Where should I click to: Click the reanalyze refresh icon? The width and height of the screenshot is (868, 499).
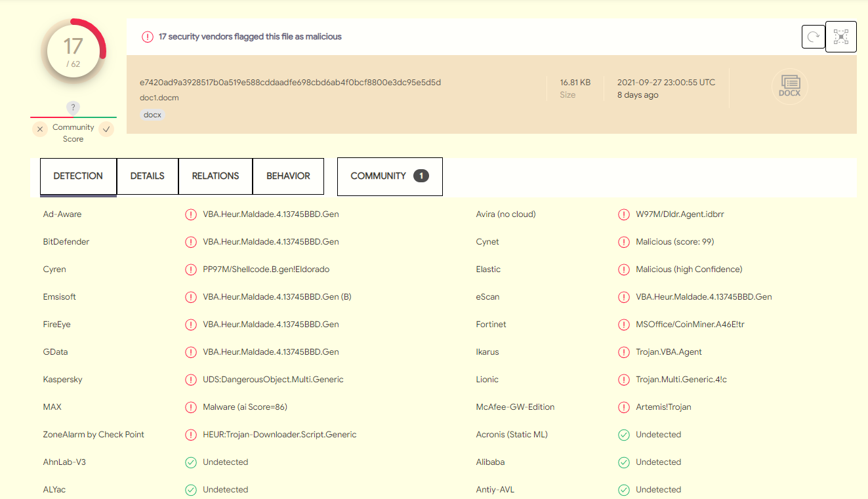(813, 37)
